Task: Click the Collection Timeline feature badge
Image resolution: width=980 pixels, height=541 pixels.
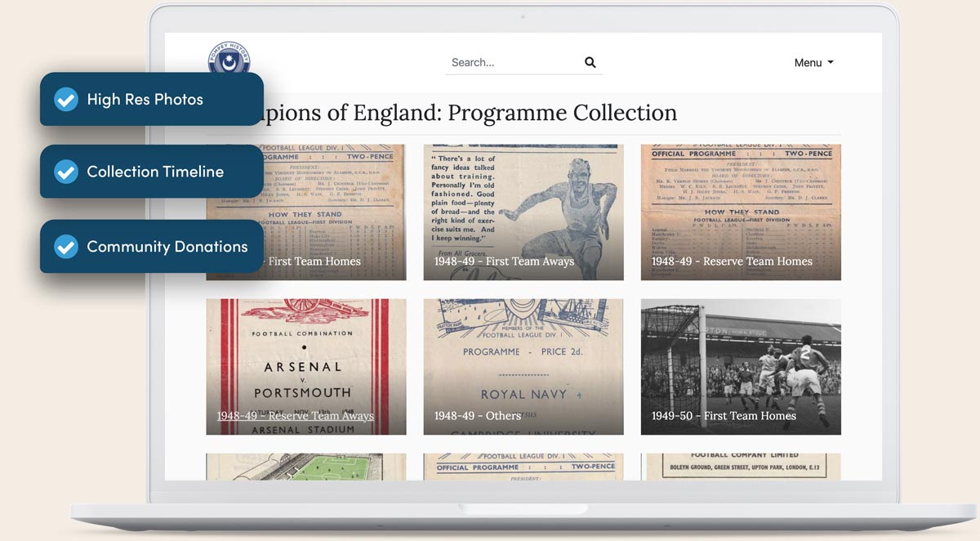Action: coord(152,172)
